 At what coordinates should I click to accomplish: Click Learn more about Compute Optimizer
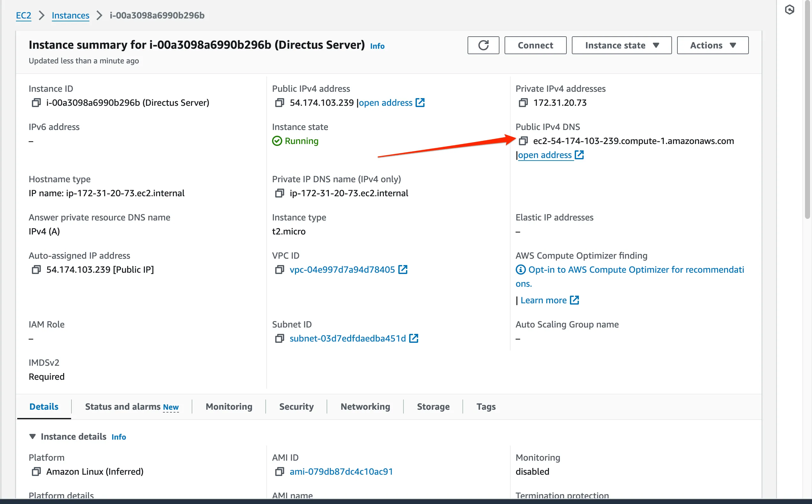click(x=544, y=300)
